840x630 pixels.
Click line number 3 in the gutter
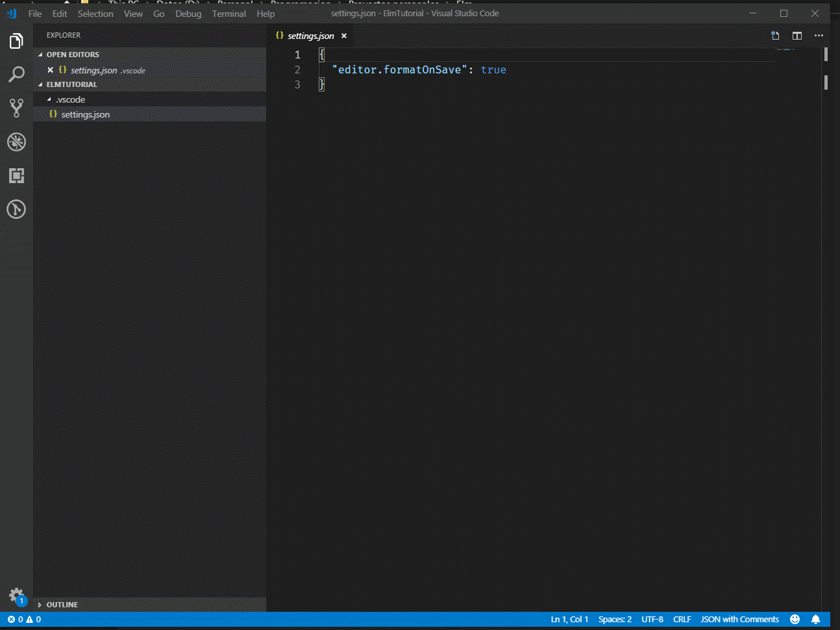tap(297, 84)
